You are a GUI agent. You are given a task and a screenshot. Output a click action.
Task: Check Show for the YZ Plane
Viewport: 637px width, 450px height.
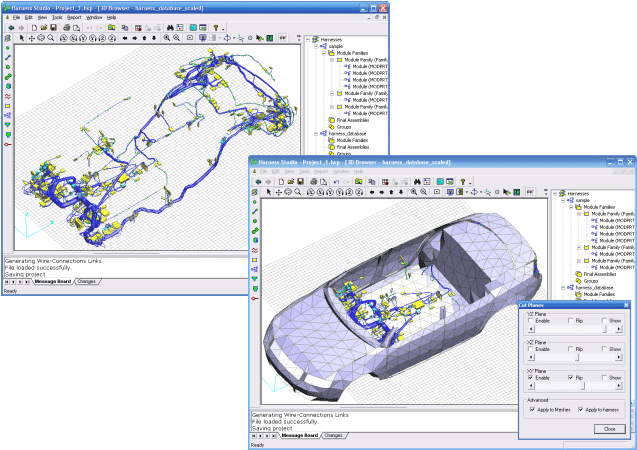604,320
